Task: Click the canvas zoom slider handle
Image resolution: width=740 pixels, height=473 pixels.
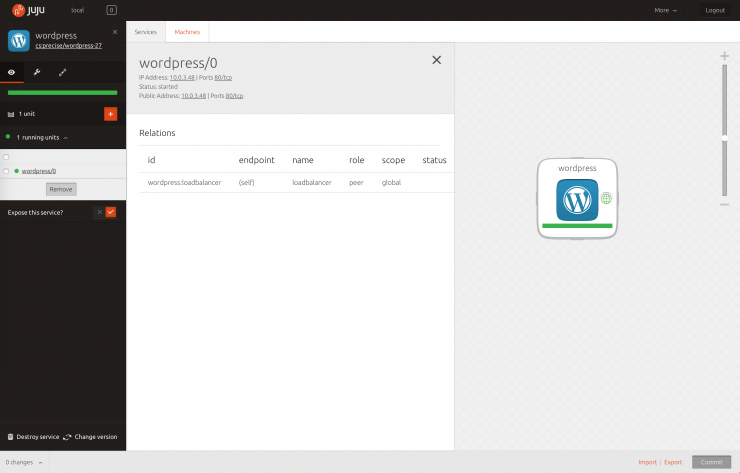Action: [724, 138]
